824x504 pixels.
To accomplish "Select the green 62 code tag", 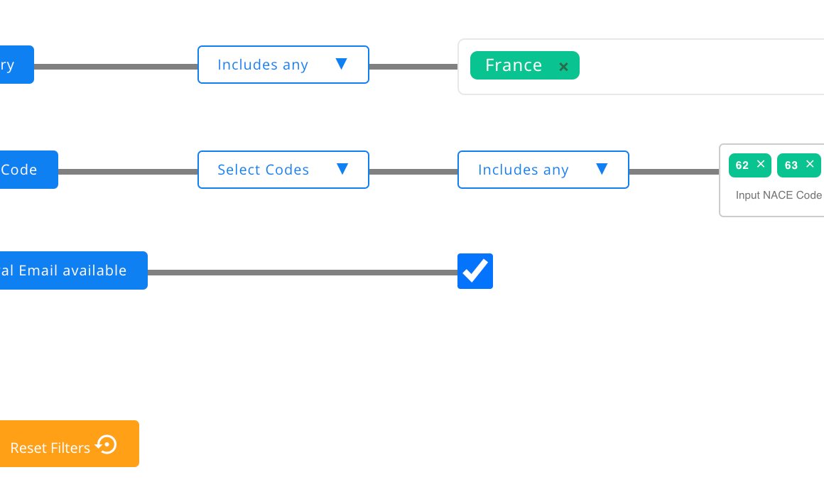I will click(742, 165).
